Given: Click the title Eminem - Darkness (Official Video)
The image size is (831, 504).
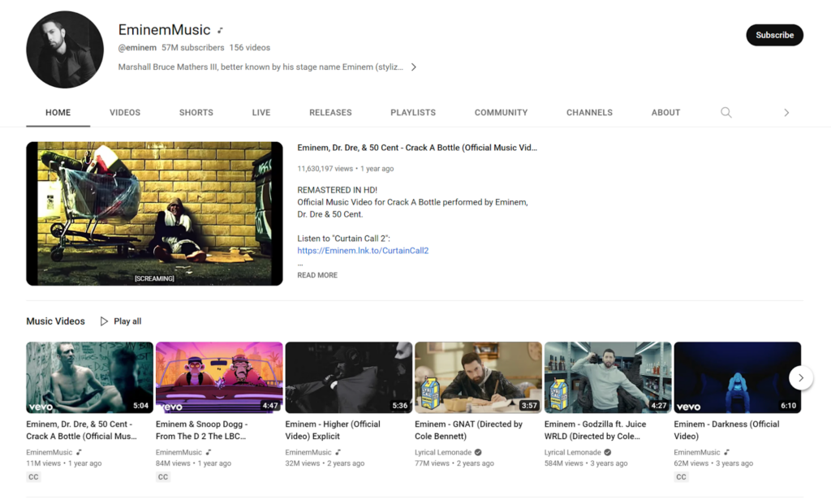Looking at the screenshot, I should (x=726, y=430).
